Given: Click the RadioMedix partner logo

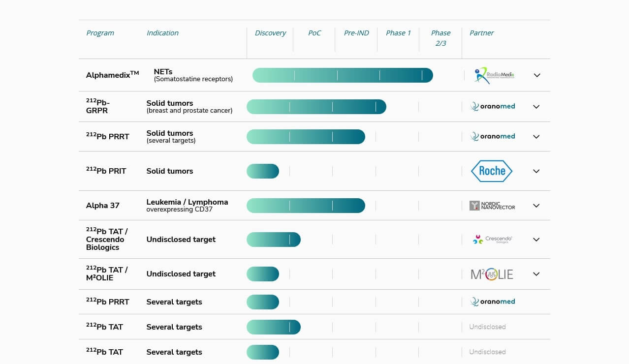Looking at the screenshot, I should point(494,75).
